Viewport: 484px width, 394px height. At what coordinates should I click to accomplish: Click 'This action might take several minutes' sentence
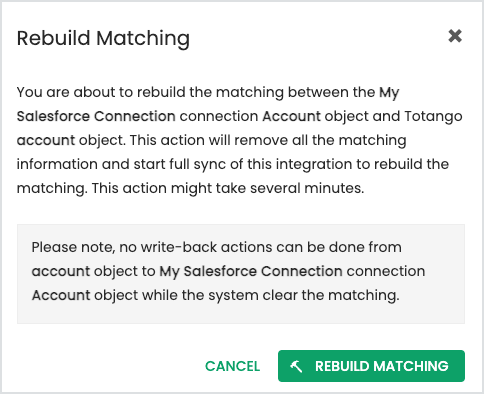(228, 189)
